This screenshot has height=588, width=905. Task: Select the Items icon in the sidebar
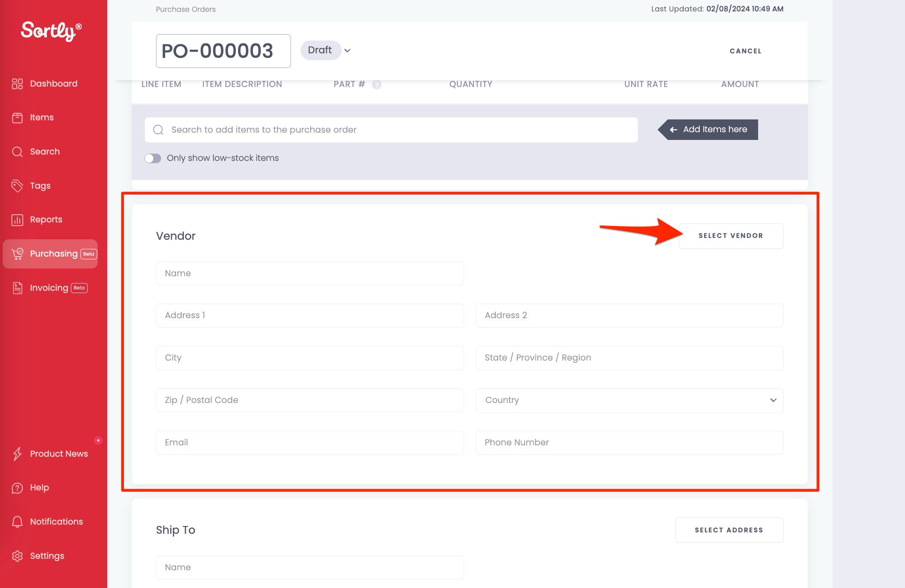41,117
